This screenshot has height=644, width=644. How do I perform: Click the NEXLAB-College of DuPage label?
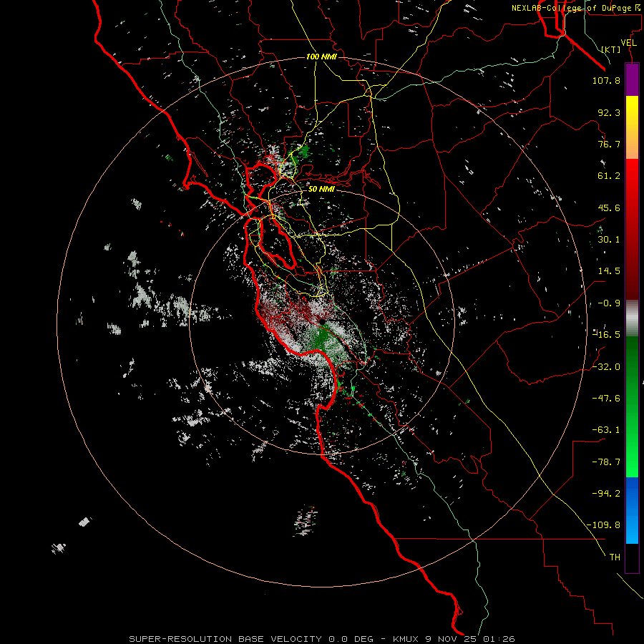click(576, 8)
